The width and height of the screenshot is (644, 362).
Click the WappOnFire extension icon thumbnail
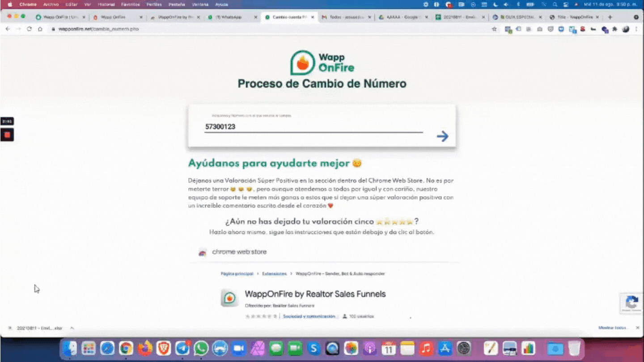229,298
